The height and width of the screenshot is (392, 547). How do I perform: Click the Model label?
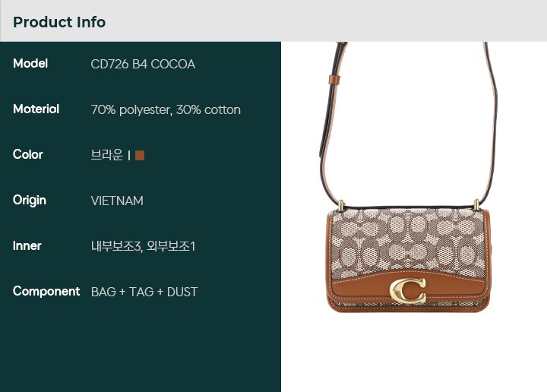pyautogui.click(x=30, y=64)
